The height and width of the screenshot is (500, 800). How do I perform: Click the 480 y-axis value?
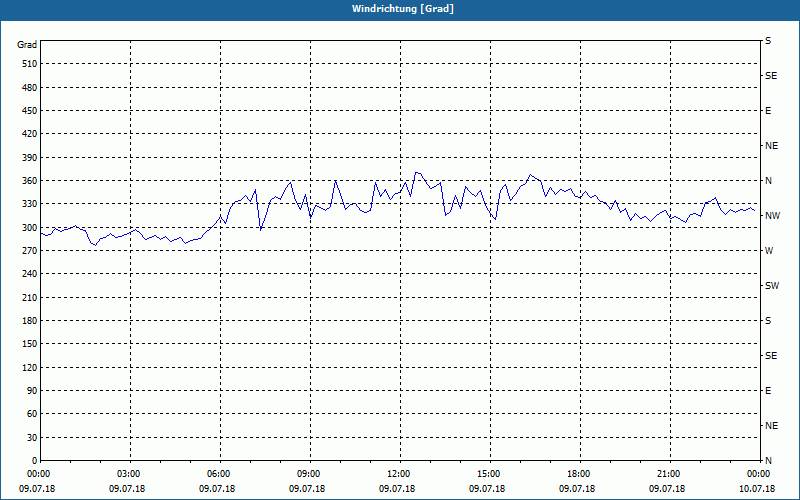click(x=30, y=88)
